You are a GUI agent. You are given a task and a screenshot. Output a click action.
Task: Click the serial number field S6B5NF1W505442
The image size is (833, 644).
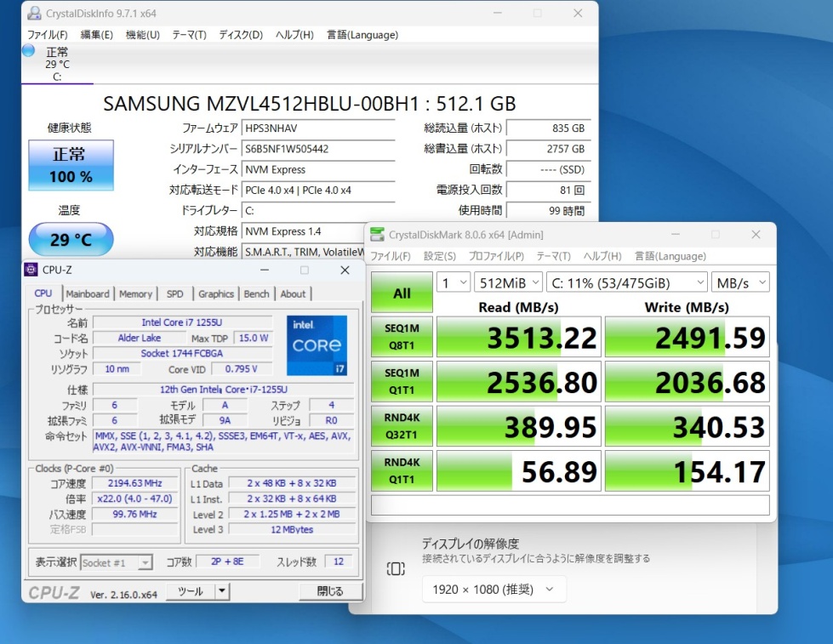click(317, 149)
